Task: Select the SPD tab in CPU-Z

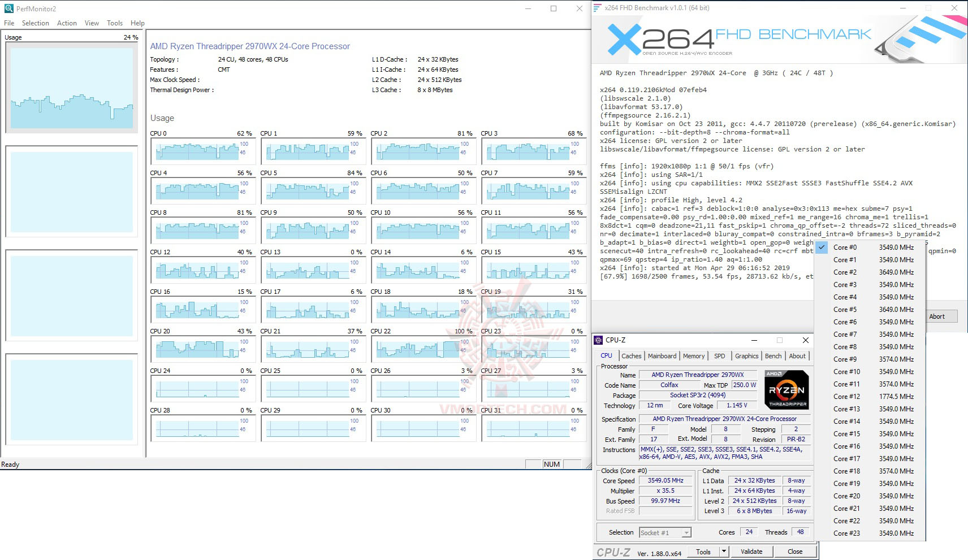Action: click(719, 356)
